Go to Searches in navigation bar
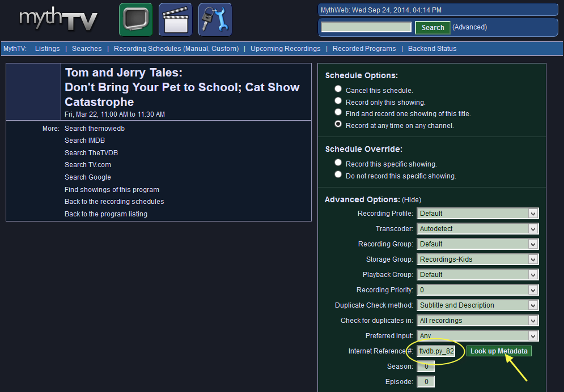Image resolution: width=564 pixels, height=392 pixels. [87, 49]
